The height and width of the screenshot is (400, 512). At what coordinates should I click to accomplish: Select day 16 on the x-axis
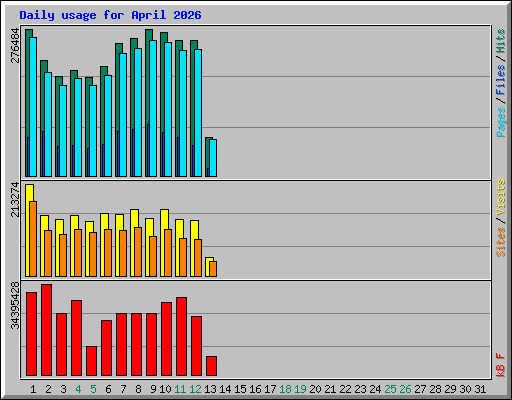click(x=255, y=389)
